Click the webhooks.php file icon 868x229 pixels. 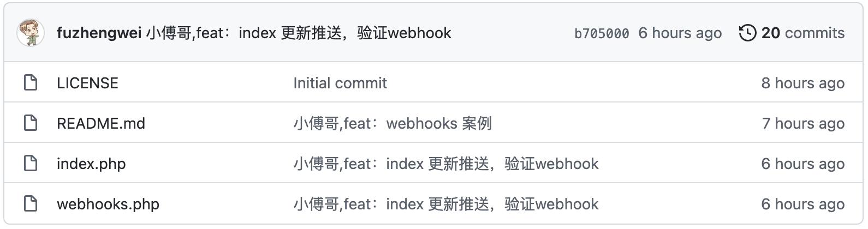tap(31, 204)
